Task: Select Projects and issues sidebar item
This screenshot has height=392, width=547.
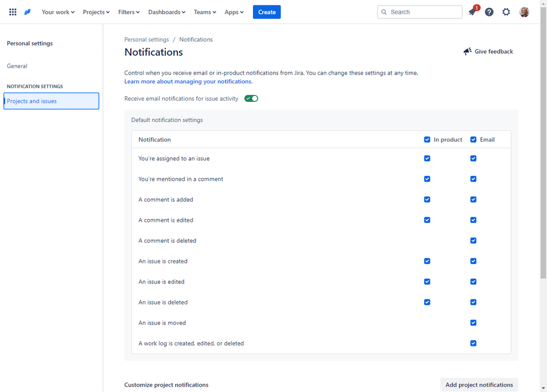Action: 51,101
